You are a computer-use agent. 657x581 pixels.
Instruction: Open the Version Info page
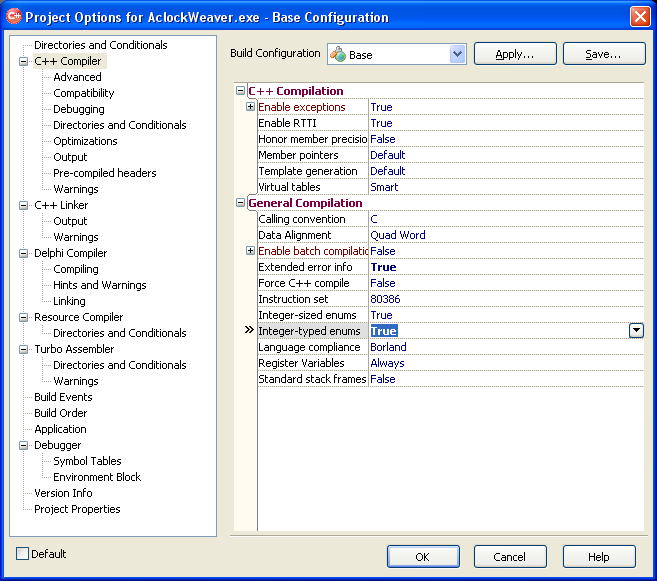63,493
